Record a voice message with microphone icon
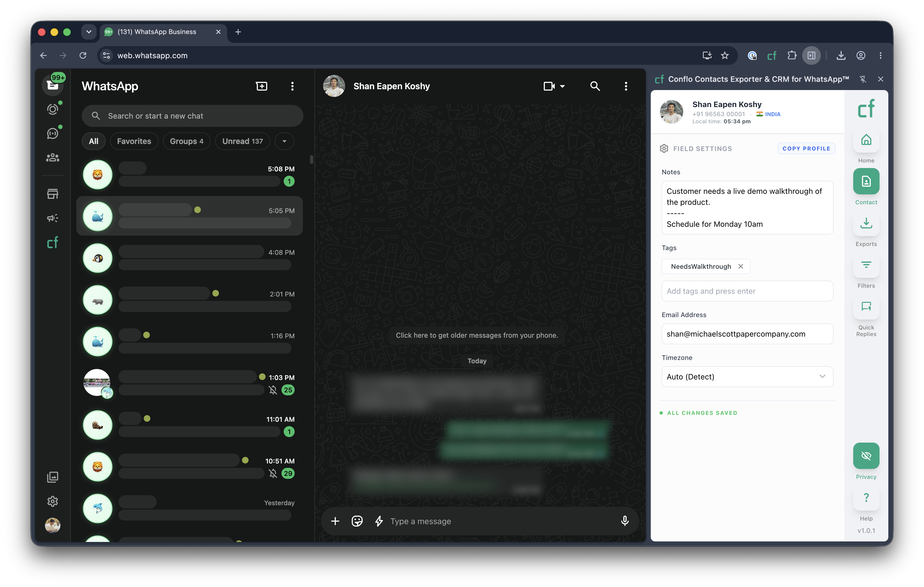Image resolution: width=924 pixels, height=587 pixels. pyautogui.click(x=625, y=521)
